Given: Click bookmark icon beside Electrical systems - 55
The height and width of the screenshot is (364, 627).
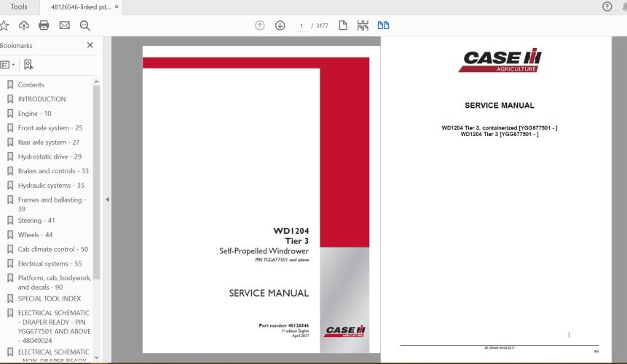Looking at the screenshot, I should pos(10,264).
